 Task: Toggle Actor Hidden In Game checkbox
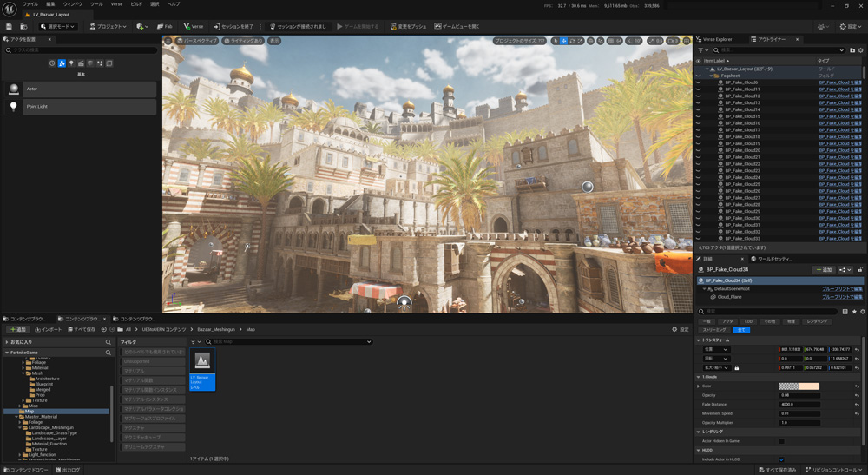coord(782,441)
